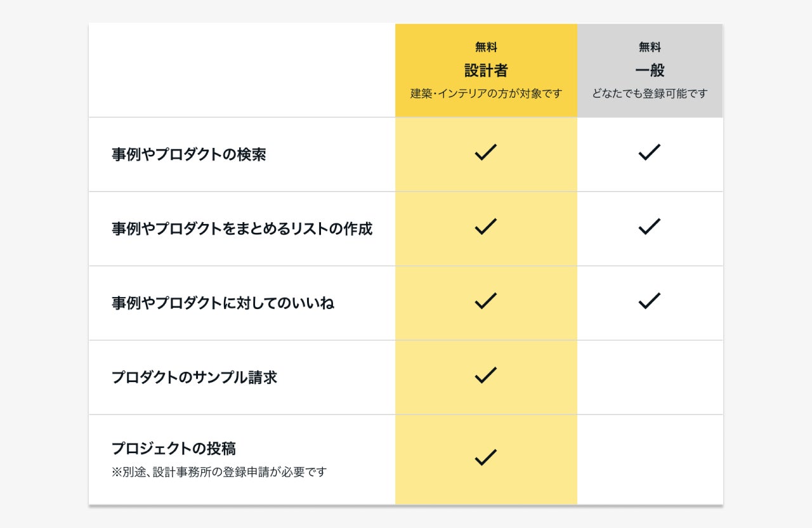Click the プロジェクトの投稿 label
Image resolution: width=812 pixels, height=528 pixels.
click(x=173, y=449)
